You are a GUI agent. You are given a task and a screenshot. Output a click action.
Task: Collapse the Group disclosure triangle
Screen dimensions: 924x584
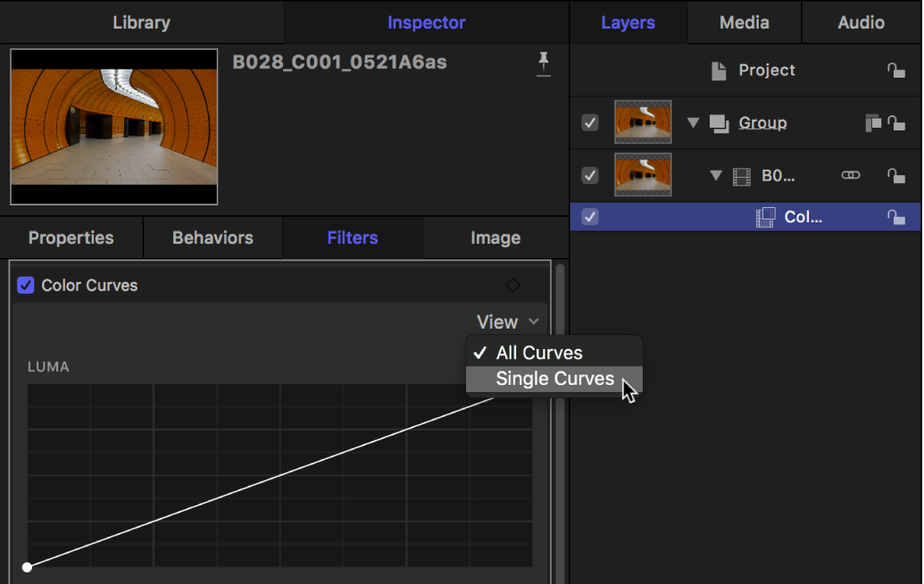(x=694, y=122)
